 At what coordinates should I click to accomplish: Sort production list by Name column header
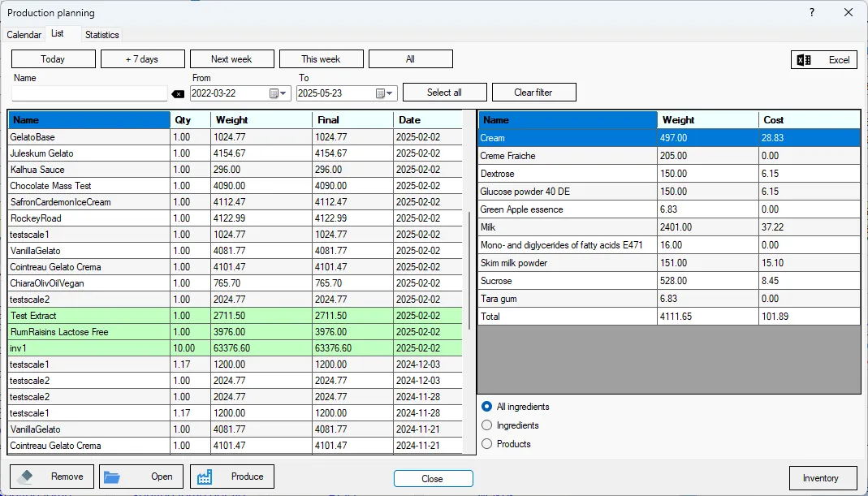[x=89, y=120]
